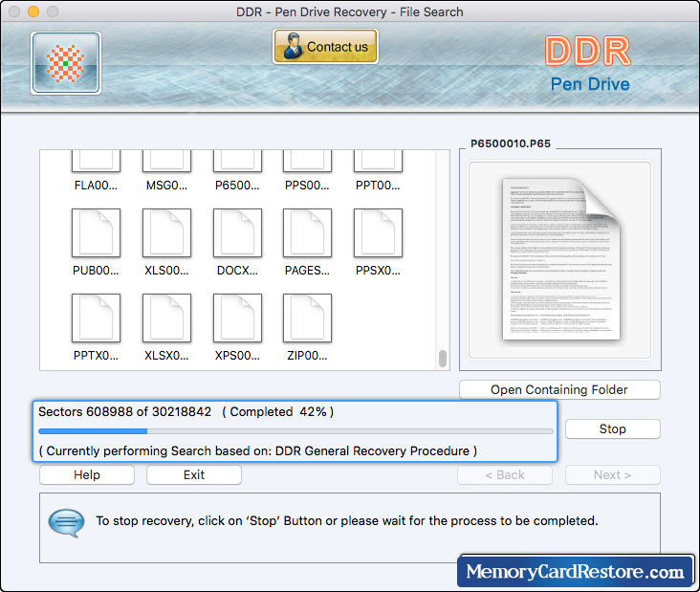The height and width of the screenshot is (592, 700).
Task: Click the 'To stop recovery' hint message
Action: point(346,521)
